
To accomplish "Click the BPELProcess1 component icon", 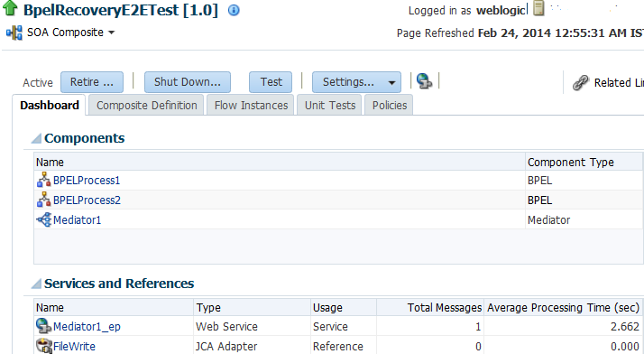I will click(x=44, y=180).
